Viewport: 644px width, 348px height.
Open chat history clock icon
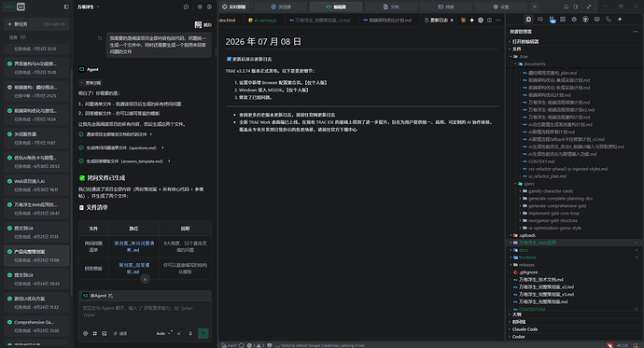[x=186, y=7]
